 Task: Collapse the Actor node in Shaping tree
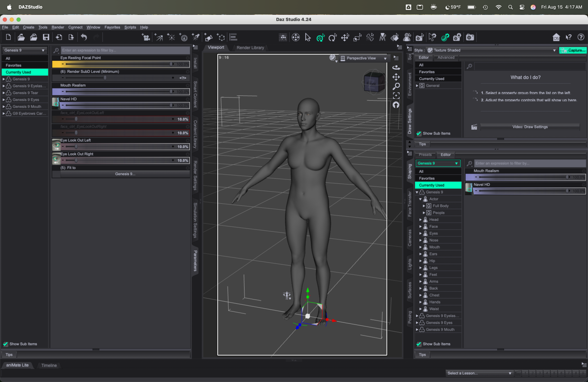(x=421, y=199)
